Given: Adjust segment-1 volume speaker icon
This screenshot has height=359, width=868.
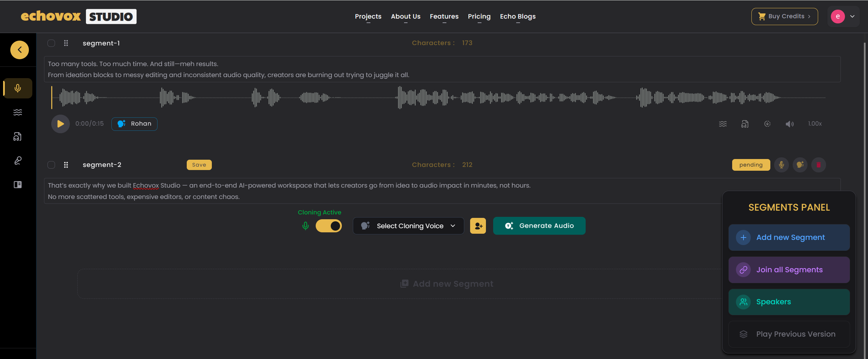Looking at the screenshot, I should point(790,124).
